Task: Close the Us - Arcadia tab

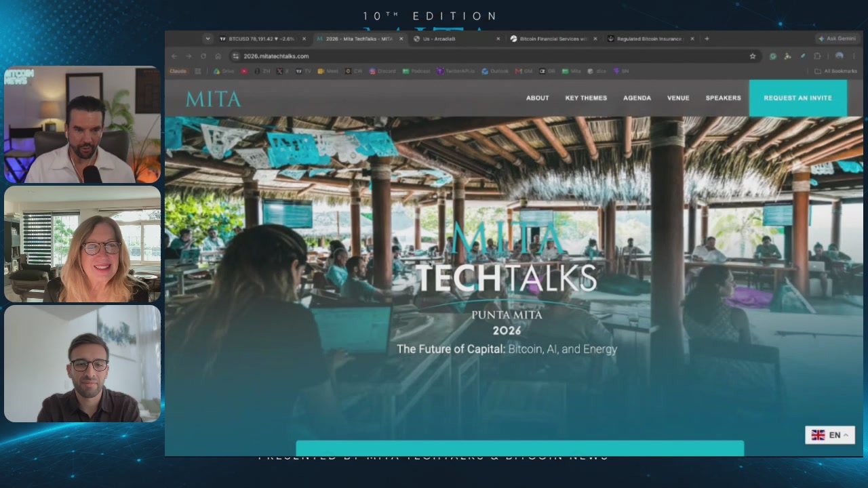Action: 498,39
